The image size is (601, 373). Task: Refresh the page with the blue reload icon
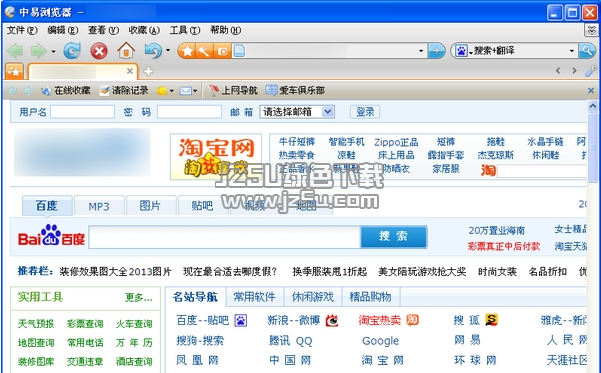point(72,51)
